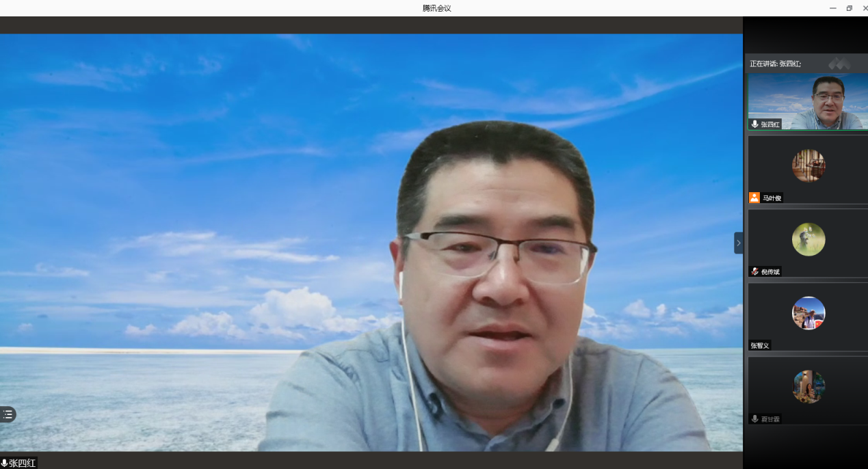Click the orange host icon next to 马叶俊

pos(754,198)
